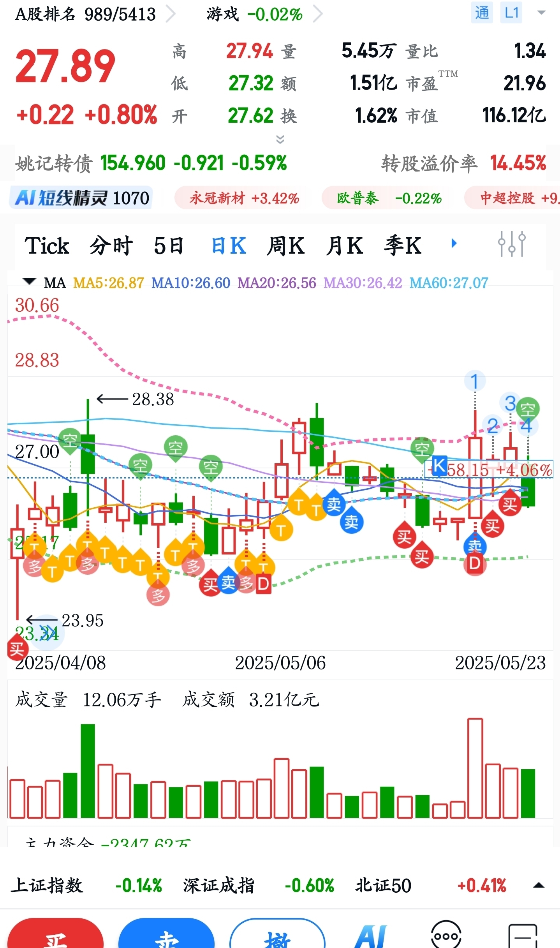Tap the outlined 撤 cancel-order button
Screen dimensions: 560x948
(x=277, y=933)
